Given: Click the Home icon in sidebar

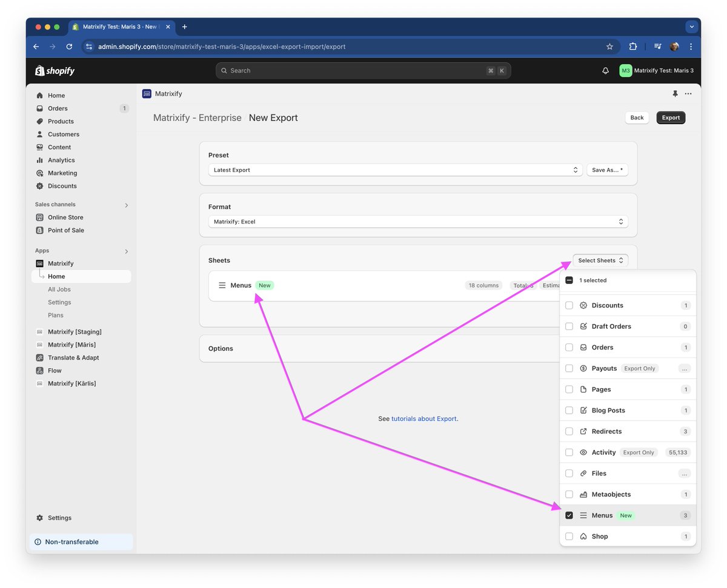Looking at the screenshot, I should tap(40, 96).
